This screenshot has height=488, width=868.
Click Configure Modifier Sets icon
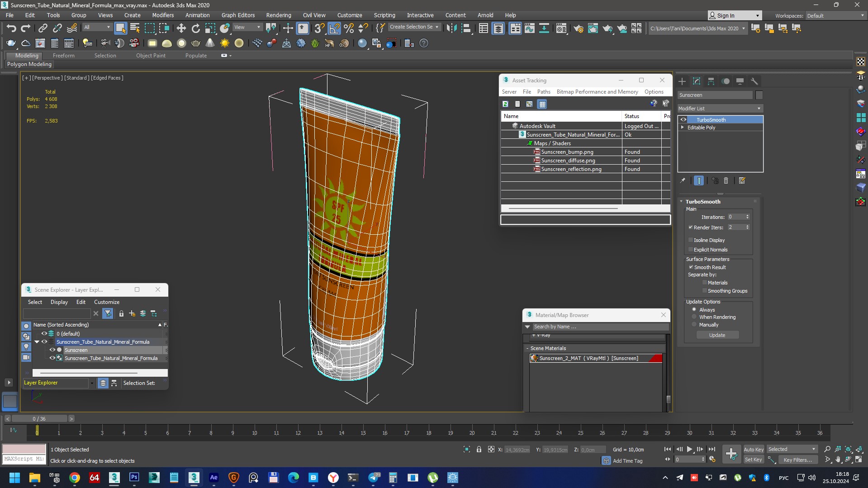[x=742, y=180]
